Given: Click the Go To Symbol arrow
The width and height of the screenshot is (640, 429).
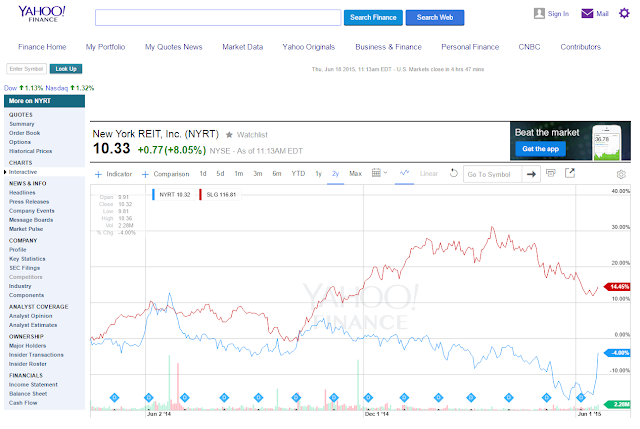Looking at the screenshot, I should 531,174.
